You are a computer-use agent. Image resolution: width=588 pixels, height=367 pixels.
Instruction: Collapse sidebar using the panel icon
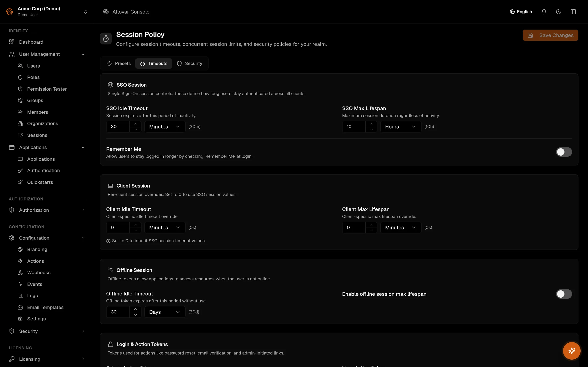click(573, 12)
